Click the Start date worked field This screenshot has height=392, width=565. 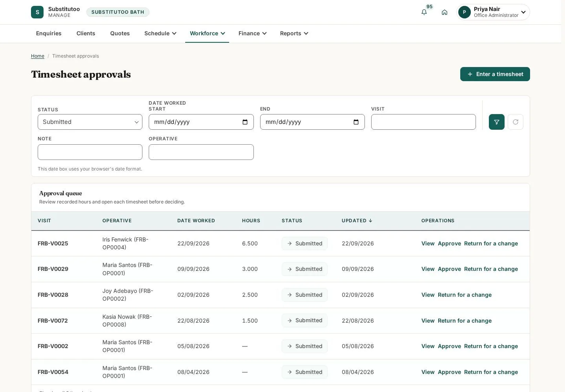[x=201, y=122]
